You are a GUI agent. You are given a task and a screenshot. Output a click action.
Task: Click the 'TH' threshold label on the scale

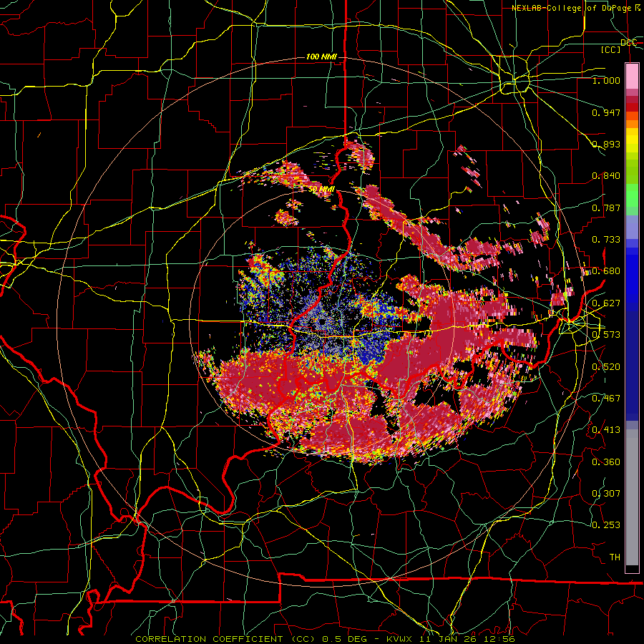click(615, 557)
